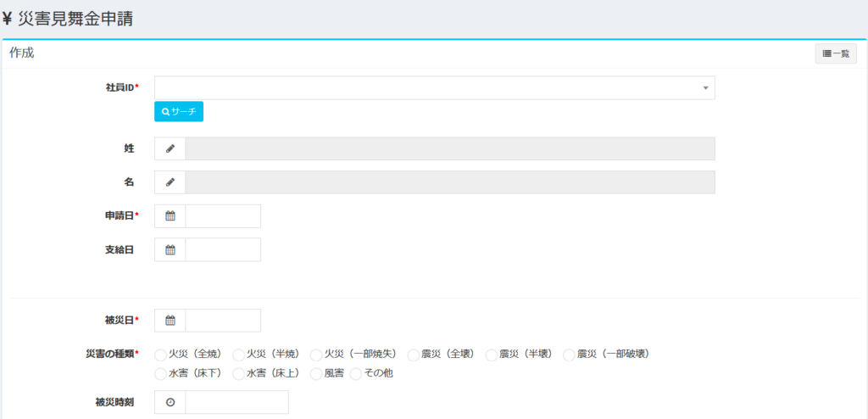Select 水害（床下） radio option
868x419 pixels.
tap(160, 374)
